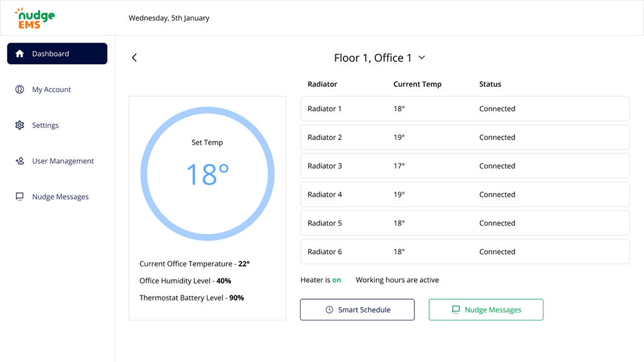Click the Nudge Messages sidebar chat icon
This screenshot has height=362, width=644.
pos(19,197)
